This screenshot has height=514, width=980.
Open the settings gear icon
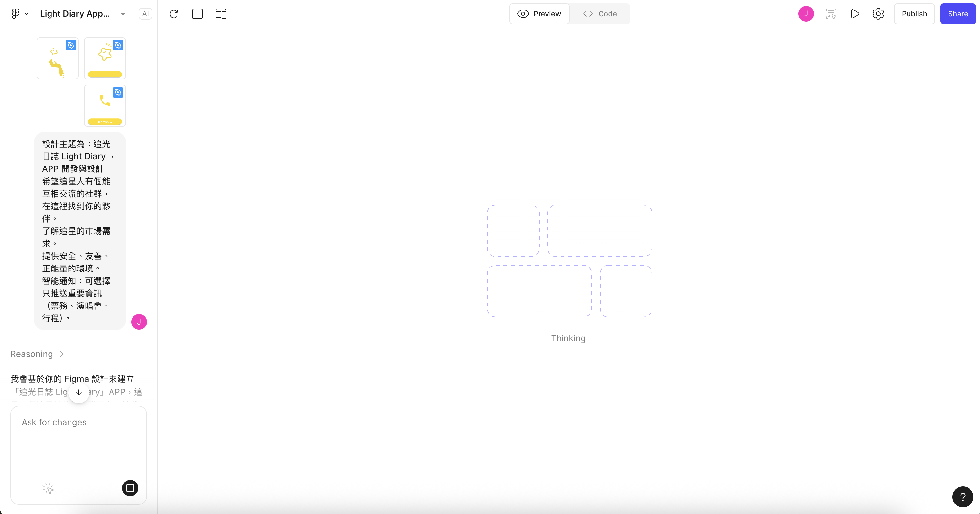[878, 14]
